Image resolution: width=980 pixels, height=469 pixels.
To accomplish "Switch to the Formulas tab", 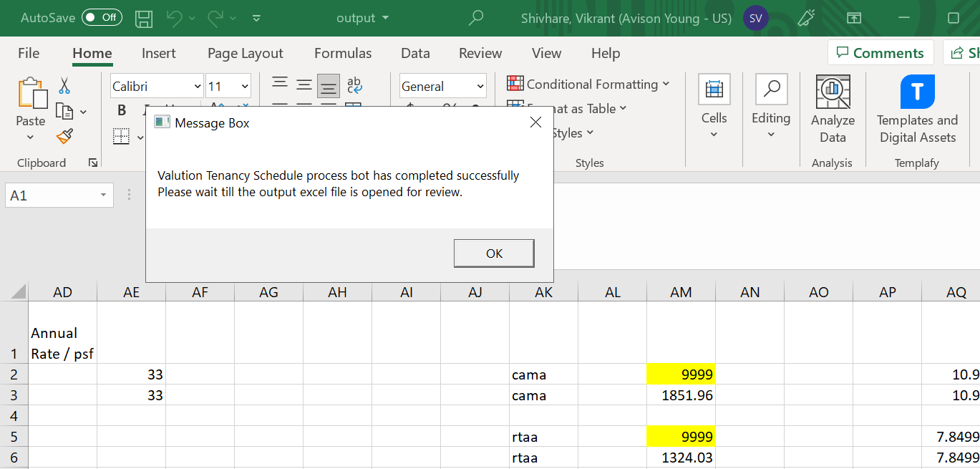I will tap(343, 53).
